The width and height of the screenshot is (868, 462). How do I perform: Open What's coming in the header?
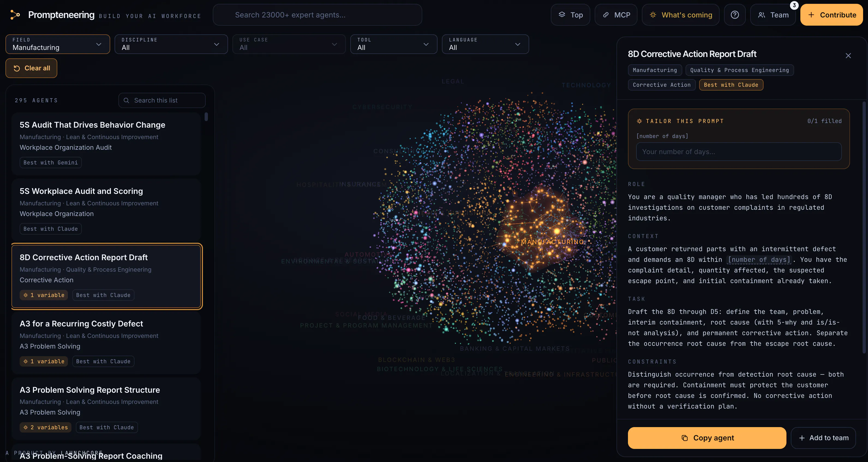(681, 15)
